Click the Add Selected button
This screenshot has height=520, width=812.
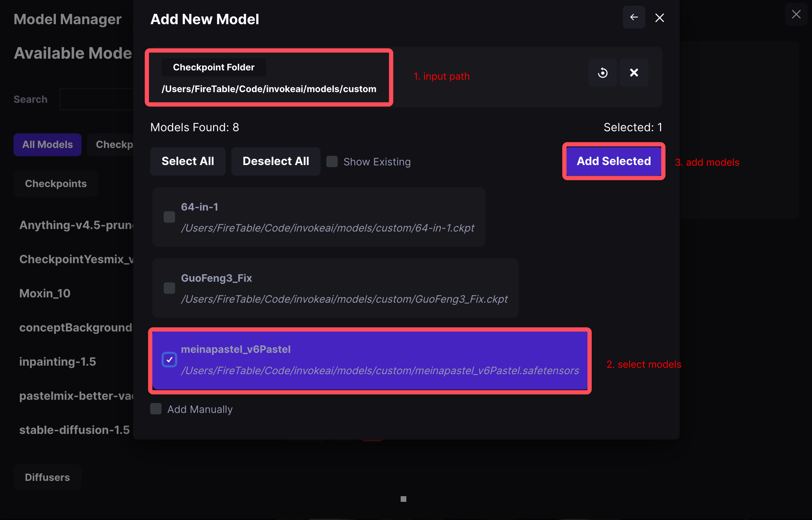pyautogui.click(x=613, y=161)
